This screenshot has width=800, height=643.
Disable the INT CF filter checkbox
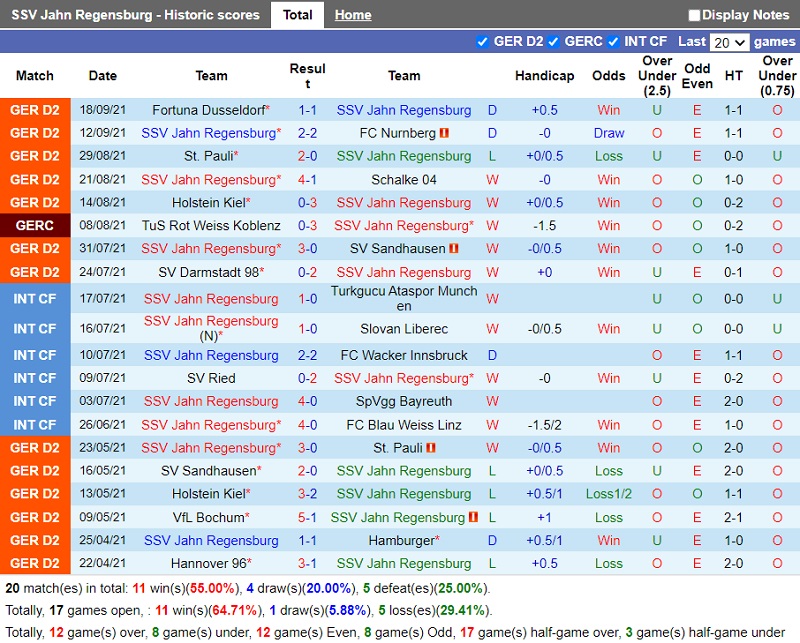coord(612,42)
